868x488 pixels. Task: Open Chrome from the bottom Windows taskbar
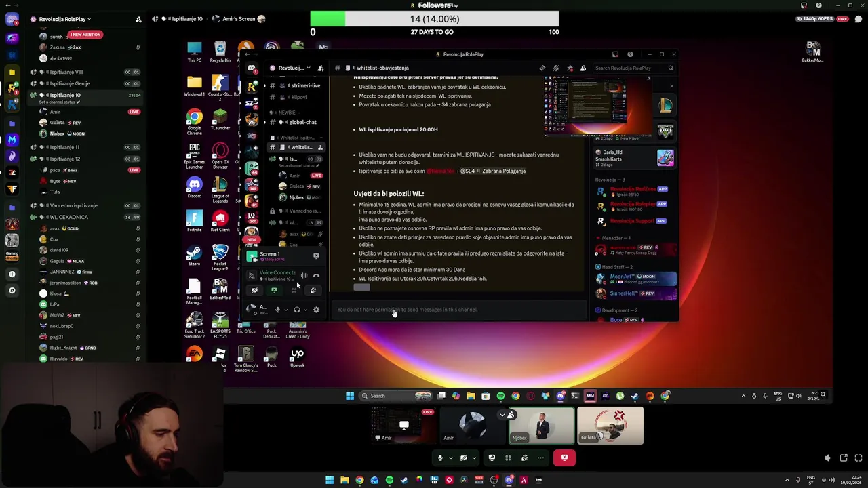pos(359,480)
